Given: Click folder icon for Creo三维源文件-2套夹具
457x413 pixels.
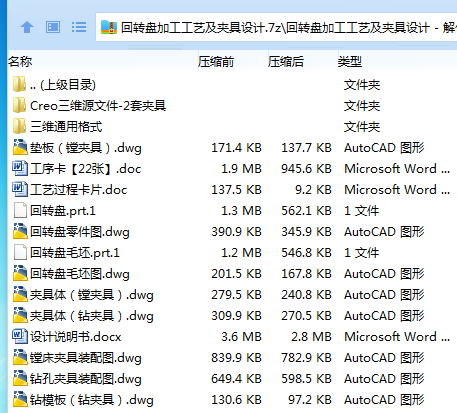Looking at the screenshot, I should point(19,105).
